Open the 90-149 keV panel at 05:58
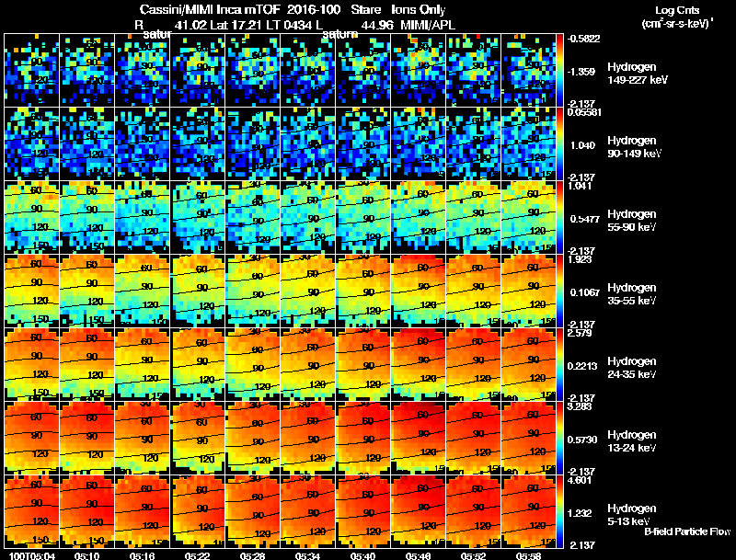736x560 pixels. (x=528, y=144)
